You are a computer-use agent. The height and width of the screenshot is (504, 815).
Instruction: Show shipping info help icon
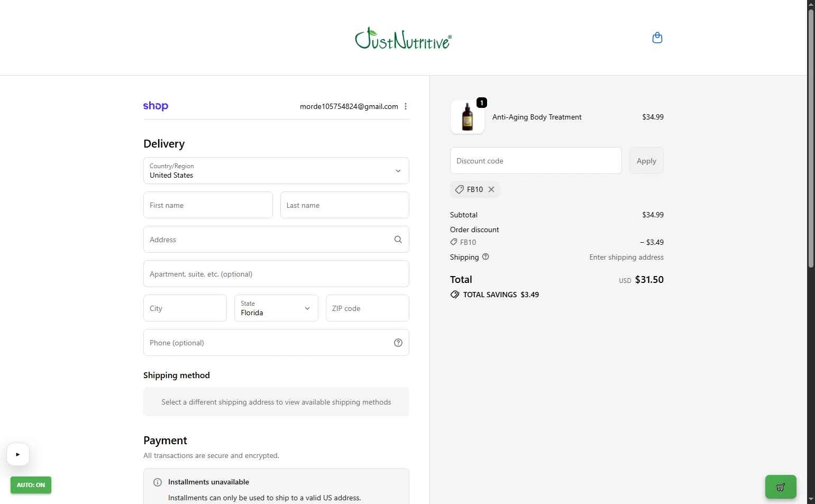pos(486,256)
